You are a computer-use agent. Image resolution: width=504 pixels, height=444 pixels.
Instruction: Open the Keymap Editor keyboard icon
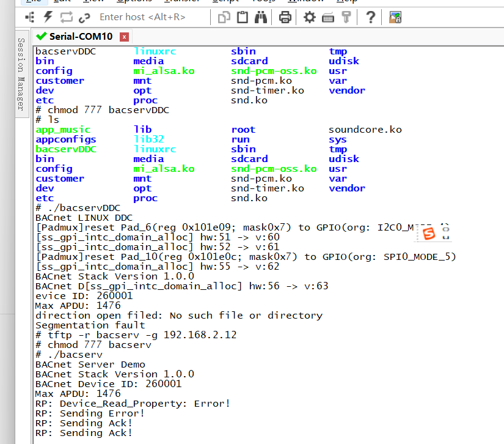pos(328,18)
